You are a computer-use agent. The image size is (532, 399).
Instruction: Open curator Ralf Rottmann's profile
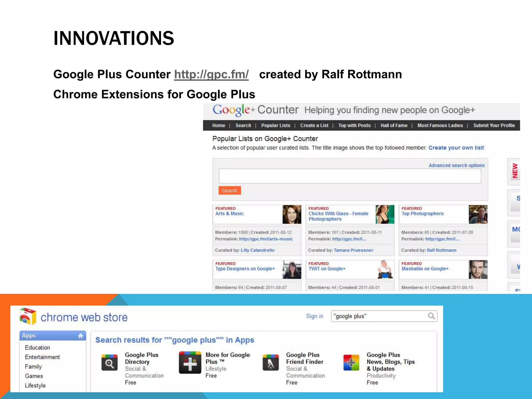click(x=441, y=250)
